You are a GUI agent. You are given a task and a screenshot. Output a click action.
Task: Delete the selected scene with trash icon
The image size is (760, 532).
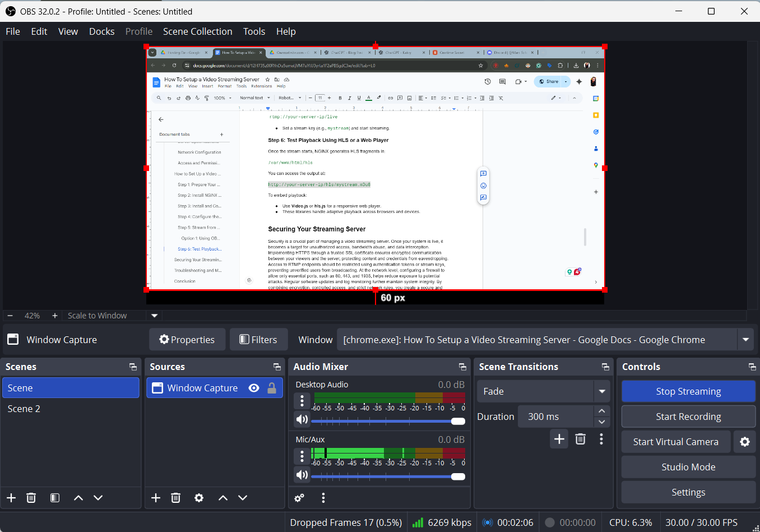(x=31, y=498)
